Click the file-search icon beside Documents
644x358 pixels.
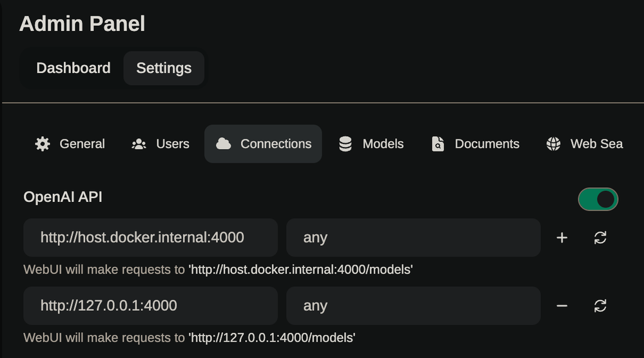click(x=438, y=144)
